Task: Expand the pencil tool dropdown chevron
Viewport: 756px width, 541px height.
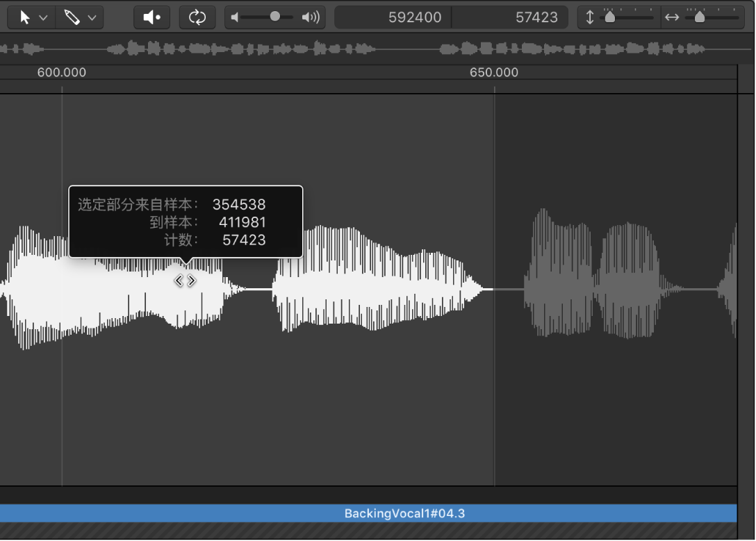Action: (92, 18)
